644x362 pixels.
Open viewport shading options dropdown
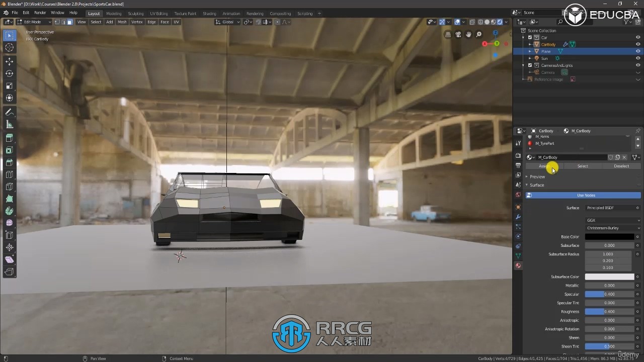tap(507, 22)
